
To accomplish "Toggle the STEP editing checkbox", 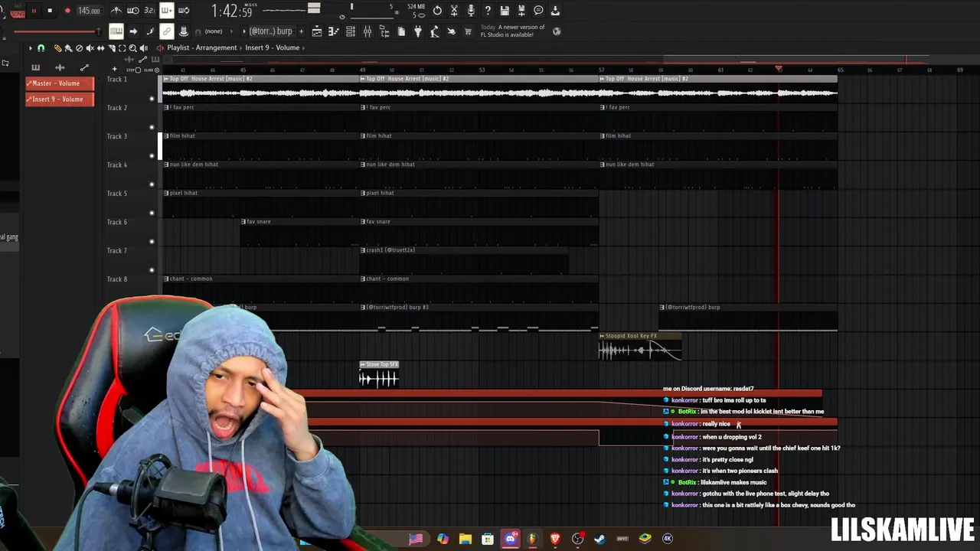I will [x=139, y=70].
